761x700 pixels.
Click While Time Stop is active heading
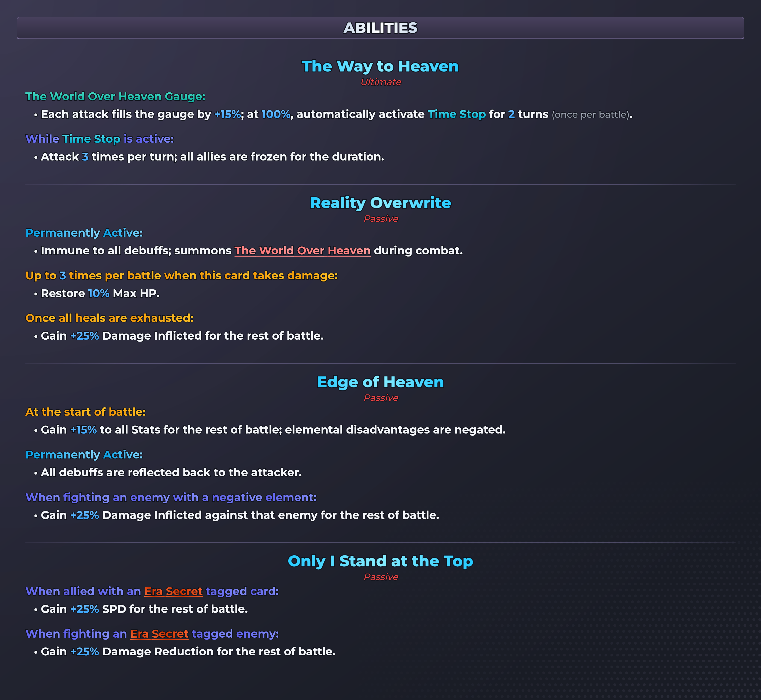pyautogui.click(x=100, y=139)
